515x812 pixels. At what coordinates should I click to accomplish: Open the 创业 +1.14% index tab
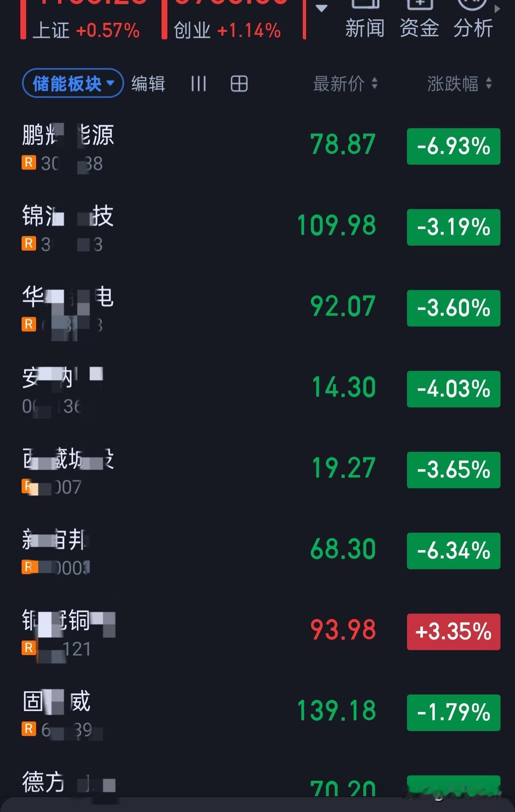[227, 20]
